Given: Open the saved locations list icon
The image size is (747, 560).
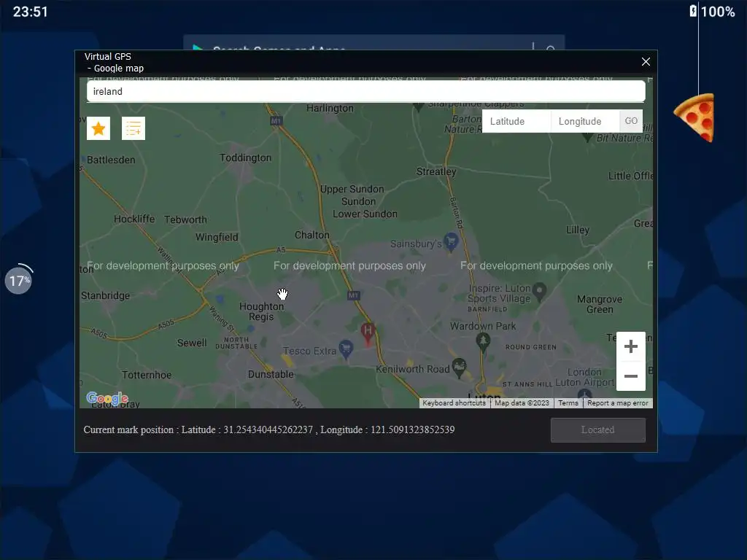Looking at the screenshot, I should pos(133,128).
